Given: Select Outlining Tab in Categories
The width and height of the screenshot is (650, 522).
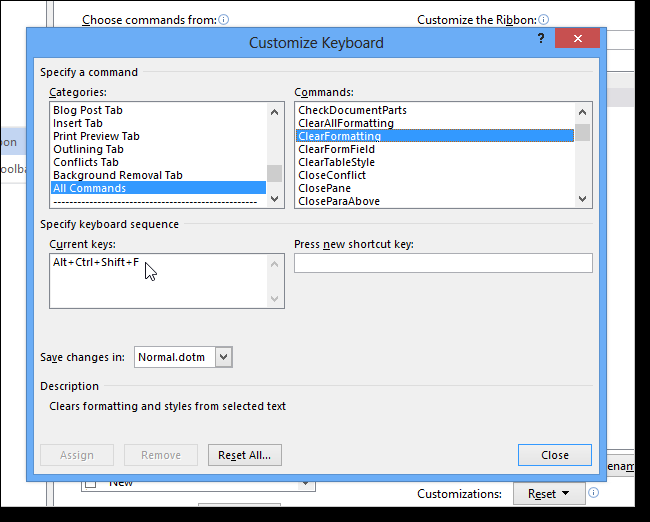Looking at the screenshot, I should (x=88, y=149).
